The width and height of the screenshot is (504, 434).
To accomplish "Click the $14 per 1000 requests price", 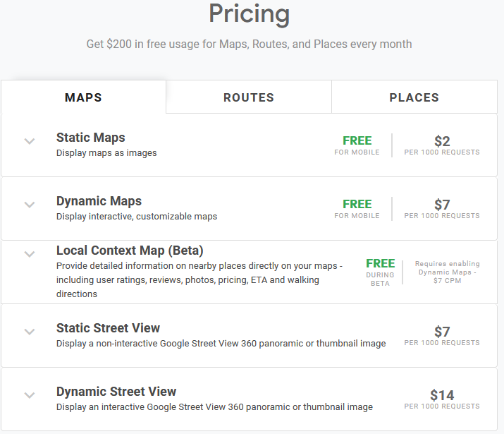I will click(442, 398).
